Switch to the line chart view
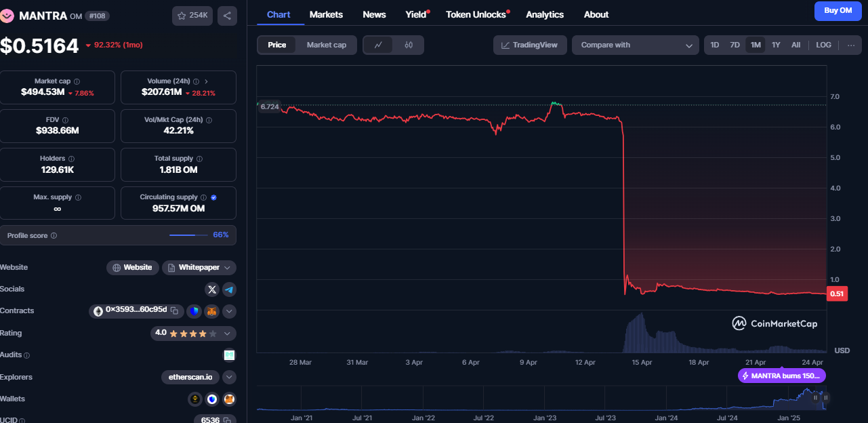Viewport: 868px width, 423px height. [379, 45]
